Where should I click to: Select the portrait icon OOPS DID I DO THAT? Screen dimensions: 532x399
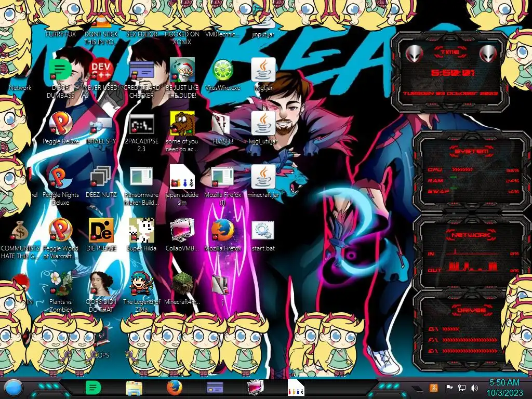[101, 284]
